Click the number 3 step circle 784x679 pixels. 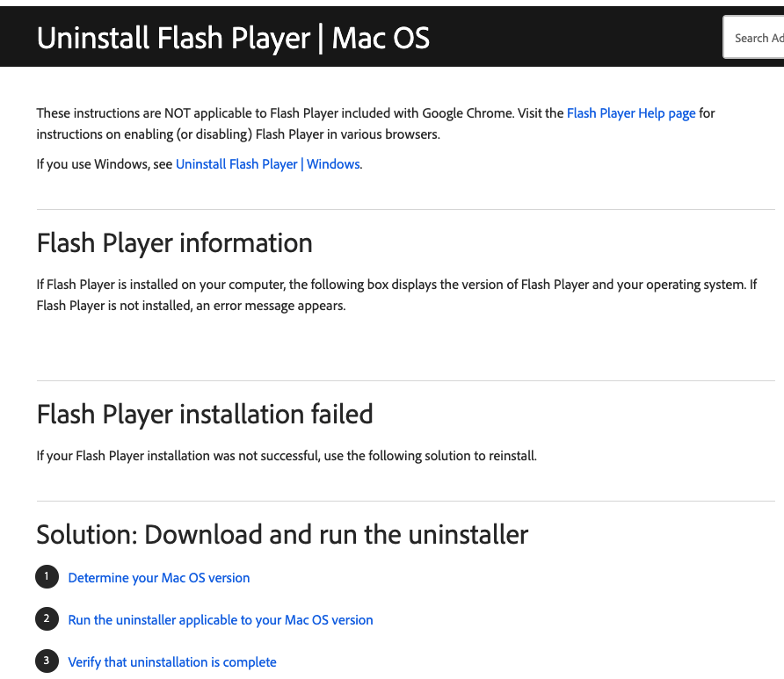[x=47, y=661]
